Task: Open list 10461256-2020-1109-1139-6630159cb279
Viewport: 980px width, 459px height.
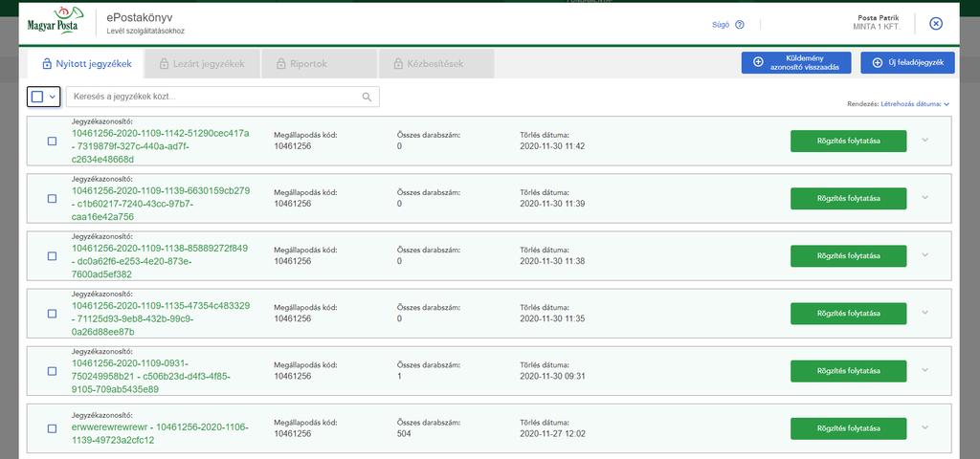Action: (161, 204)
